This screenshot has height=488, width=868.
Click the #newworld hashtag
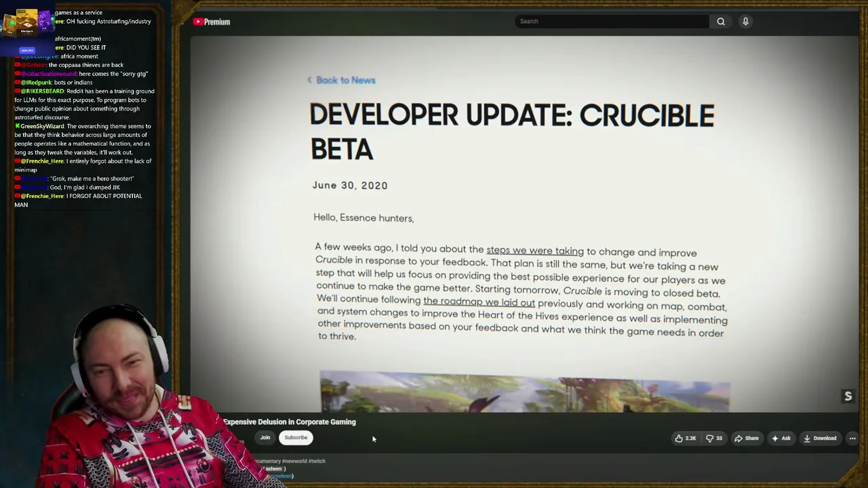coord(294,461)
